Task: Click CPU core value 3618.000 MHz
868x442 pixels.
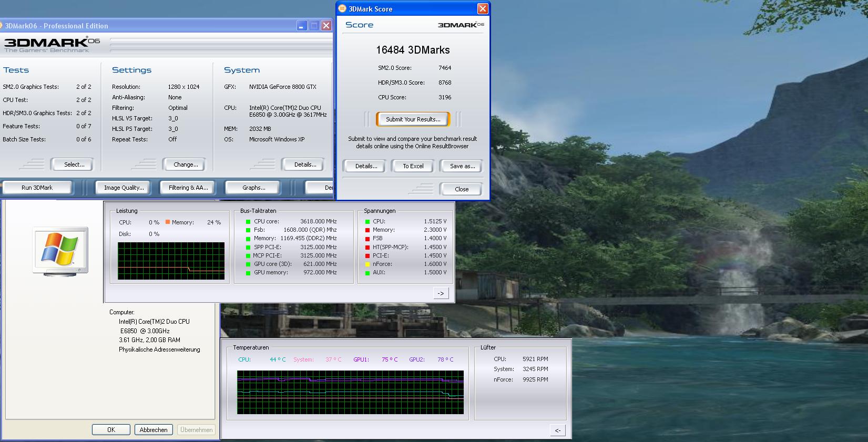Action: click(319, 222)
